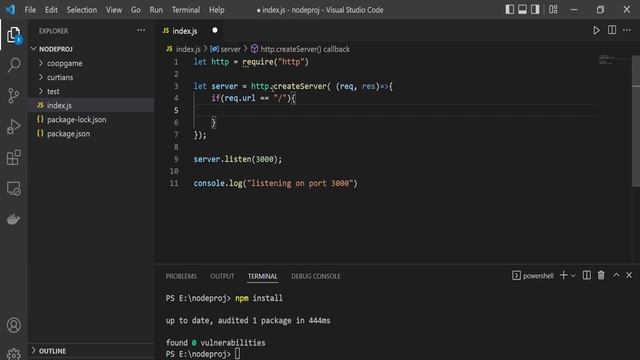Add a new terminal
This screenshot has width=640, height=360.
tap(563, 276)
